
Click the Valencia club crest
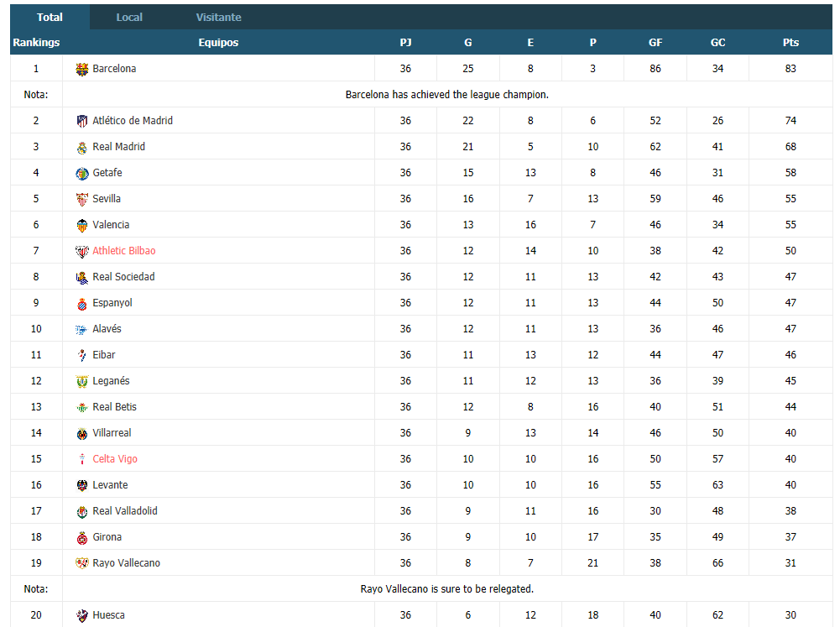pos(82,225)
